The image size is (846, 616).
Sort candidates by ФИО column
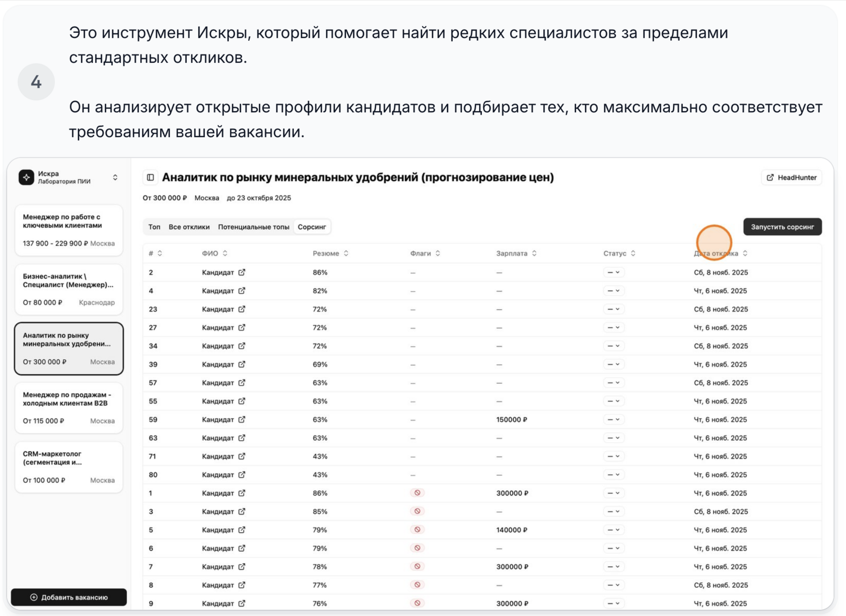[215, 253]
